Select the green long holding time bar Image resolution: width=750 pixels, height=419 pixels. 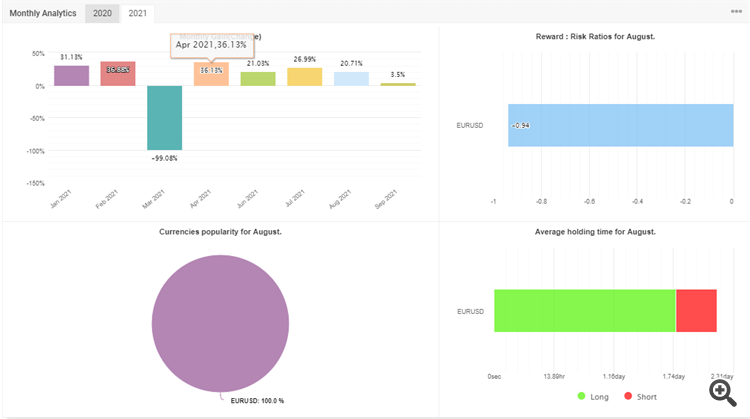click(585, 310)
